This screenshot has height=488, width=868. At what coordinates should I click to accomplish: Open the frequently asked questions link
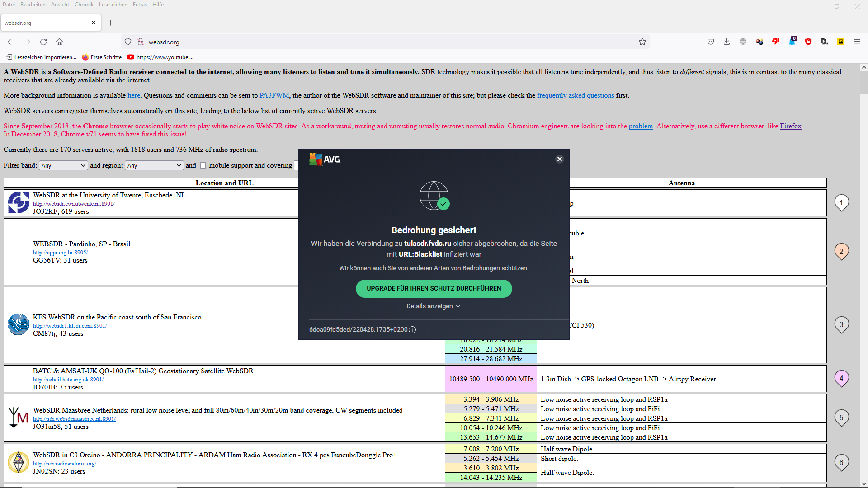click(576, 95)
